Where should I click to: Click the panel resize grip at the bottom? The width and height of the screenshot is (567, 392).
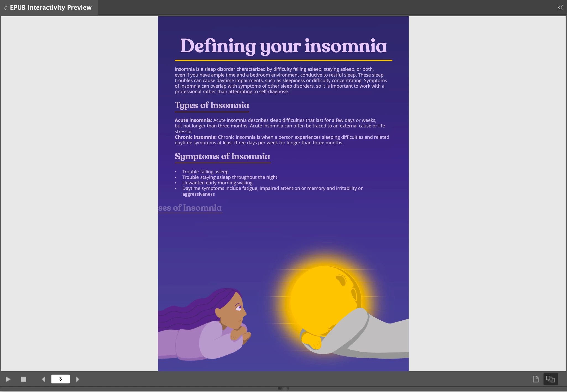coord(283,388)
